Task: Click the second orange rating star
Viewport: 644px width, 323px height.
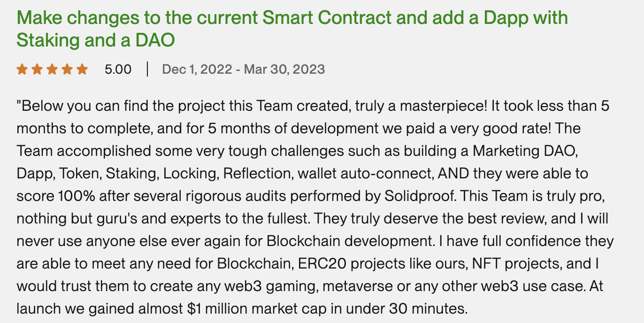Action: tap(37, 69)
